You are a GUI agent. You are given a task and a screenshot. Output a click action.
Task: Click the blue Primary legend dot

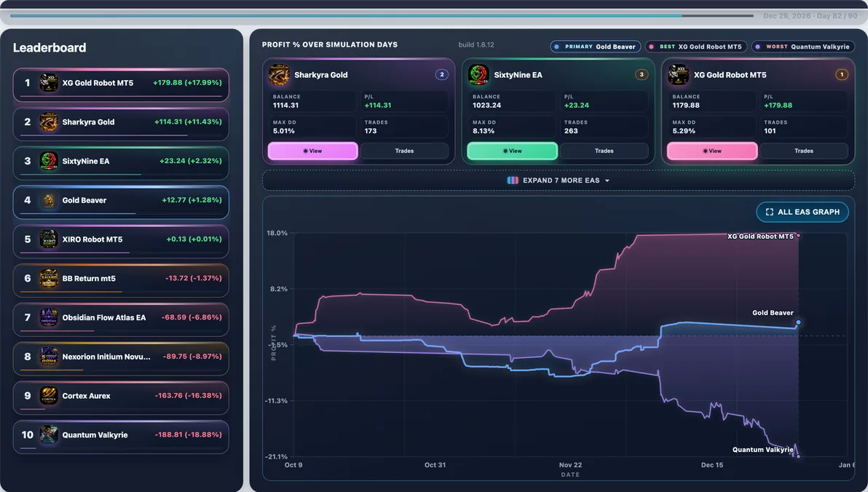tap(556, 47)
